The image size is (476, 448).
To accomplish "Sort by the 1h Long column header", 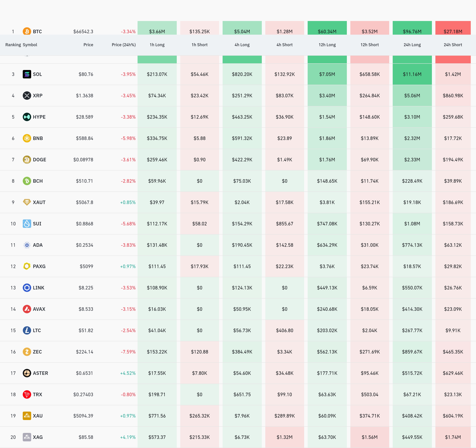I will click(157, 45).
